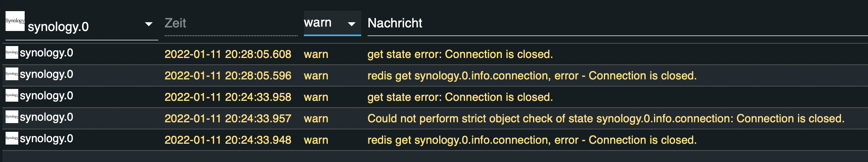Click Synology icon in 20:24:33.958 row
Viewport: 868px width, 162px height.
(12, 95)
